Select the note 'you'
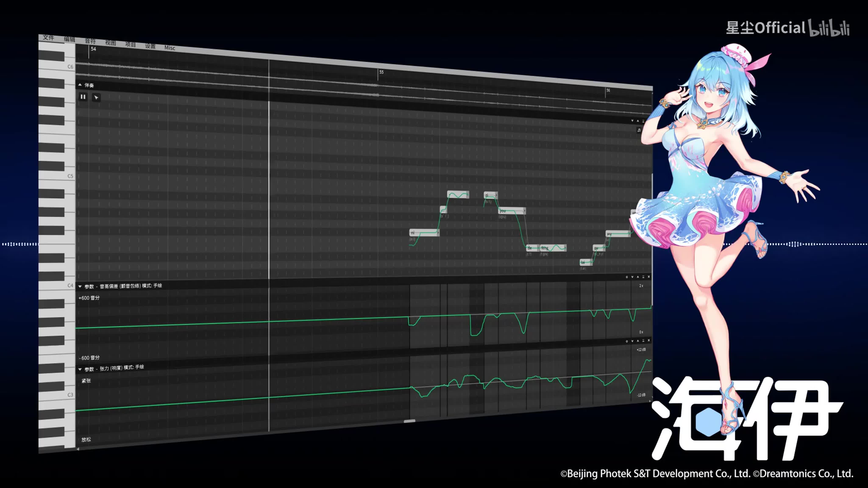 click(512, 211)
